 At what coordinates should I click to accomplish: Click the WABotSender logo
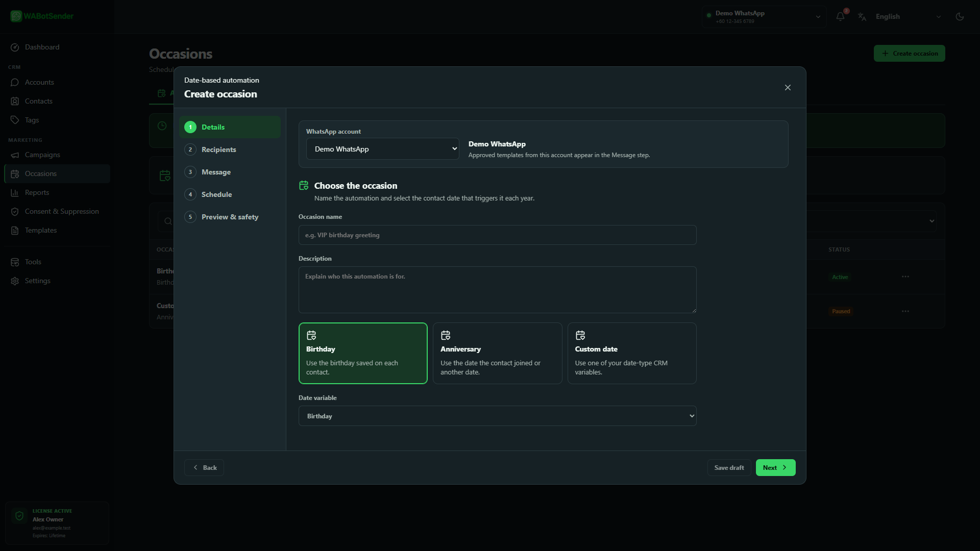[x=42, y=16]
